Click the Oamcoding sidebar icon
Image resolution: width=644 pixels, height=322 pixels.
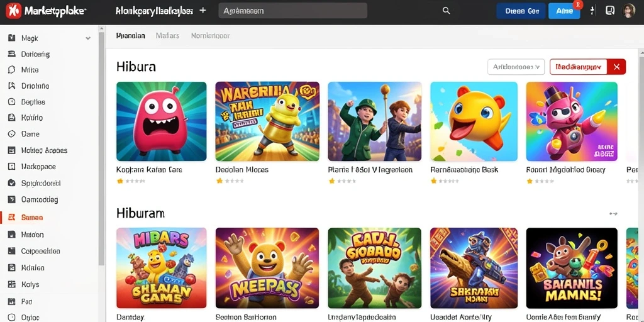click(12, 199)
